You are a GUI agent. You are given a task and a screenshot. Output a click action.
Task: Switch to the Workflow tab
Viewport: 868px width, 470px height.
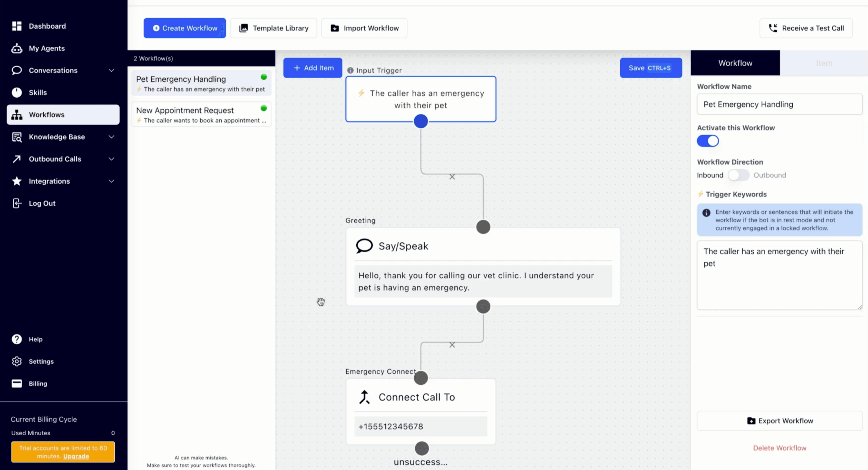735,63
